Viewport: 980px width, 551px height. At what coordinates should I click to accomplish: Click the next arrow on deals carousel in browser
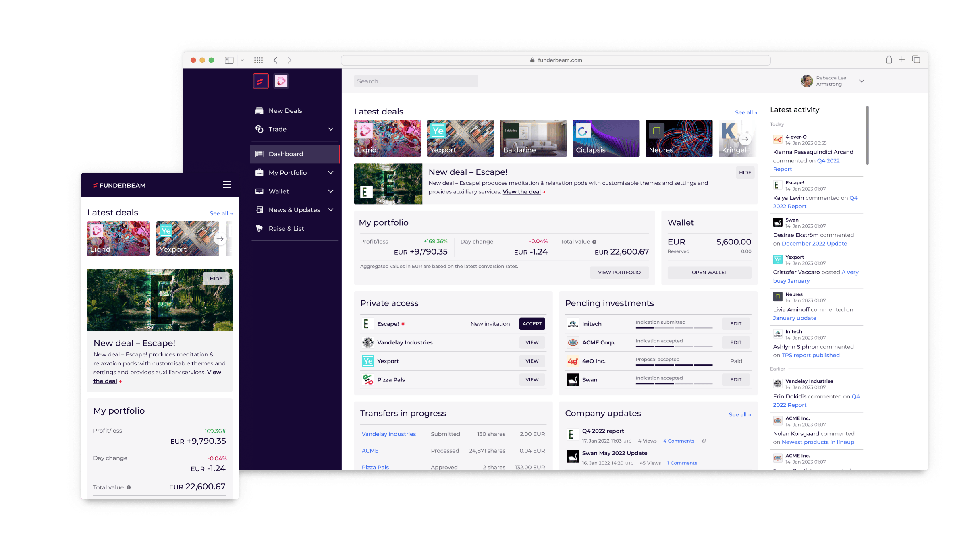tap(745, 139)
